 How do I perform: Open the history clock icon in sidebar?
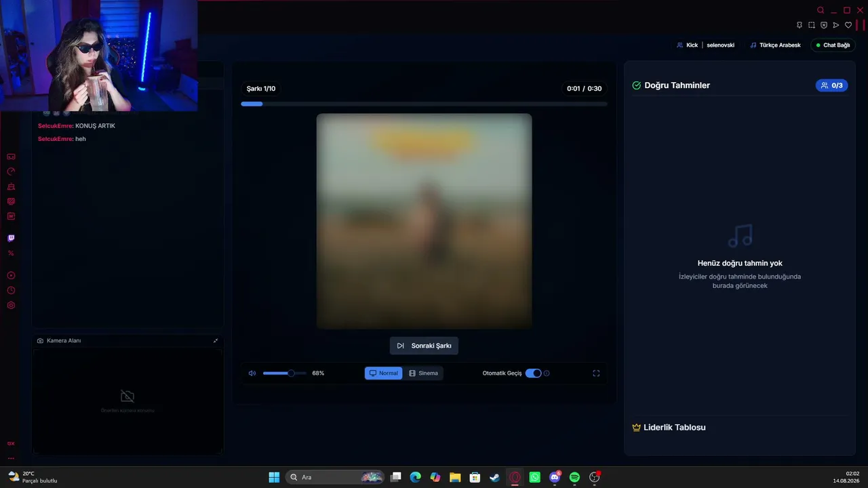pos(11,290)
